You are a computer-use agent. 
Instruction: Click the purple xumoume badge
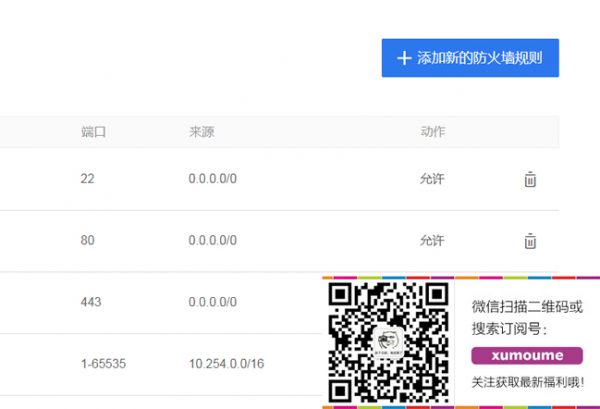point(527,355)
